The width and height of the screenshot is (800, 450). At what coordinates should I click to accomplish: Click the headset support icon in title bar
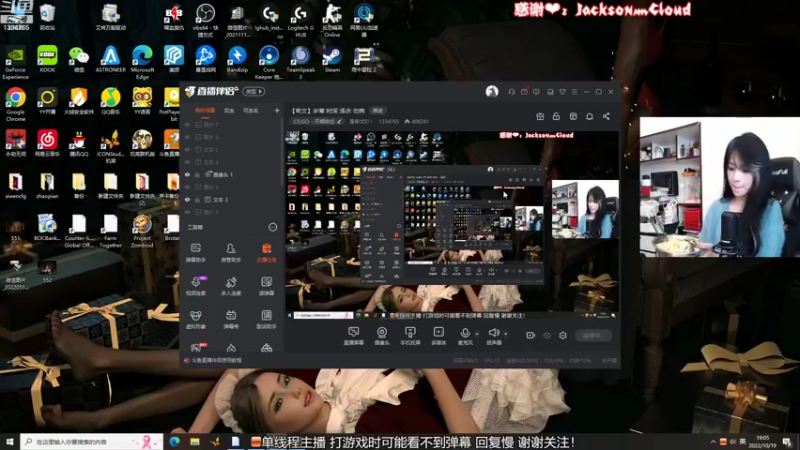(511, 92)
